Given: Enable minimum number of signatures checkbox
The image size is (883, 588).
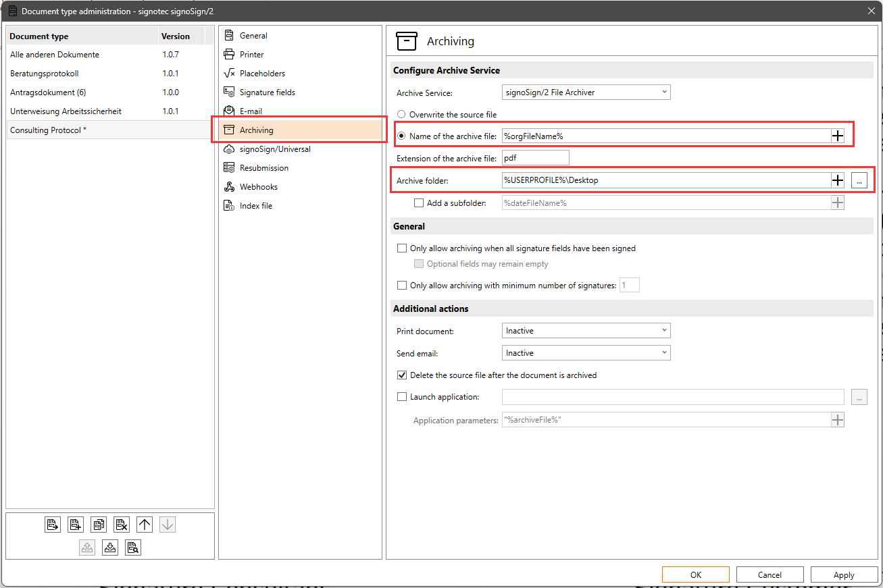Looking at the screenshot, I should click(402, 286).
